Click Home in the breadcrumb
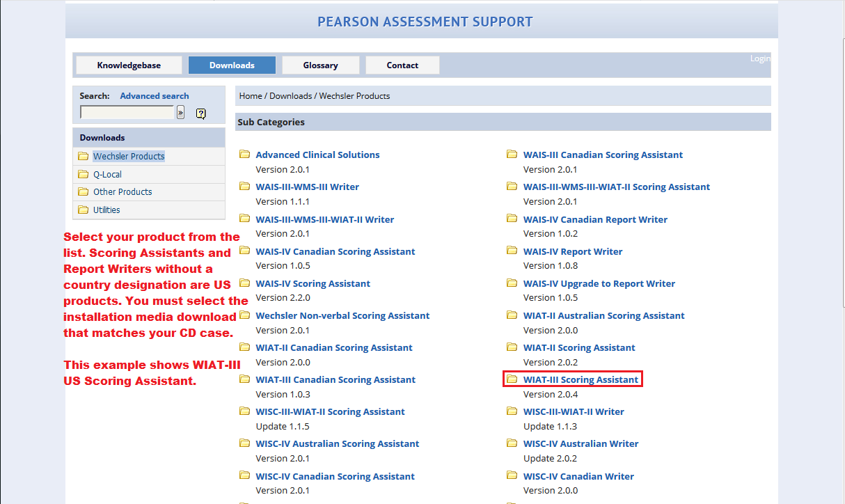This screenshot has width=845, height=504. [x=251, y=96]
